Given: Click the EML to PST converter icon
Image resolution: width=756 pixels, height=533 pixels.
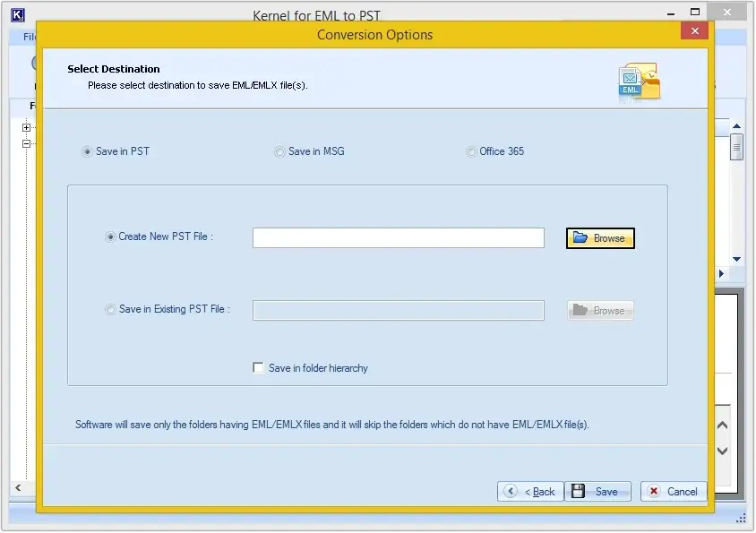Looking at the screenshot, I should point(640,82).
